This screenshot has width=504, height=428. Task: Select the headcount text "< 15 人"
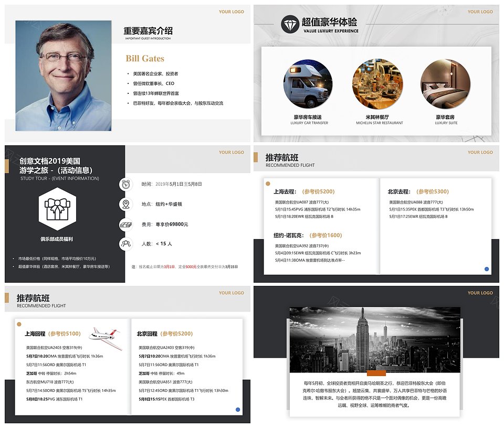point(164,244)
